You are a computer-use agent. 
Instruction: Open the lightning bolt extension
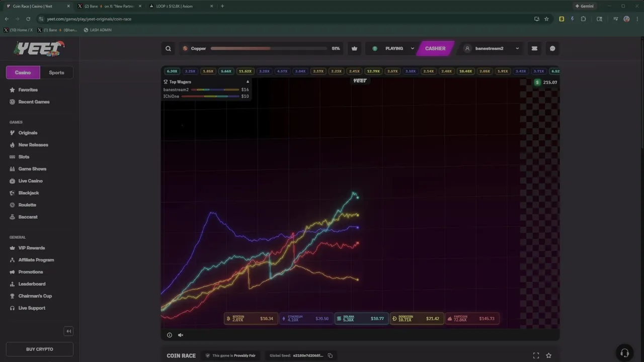(x=572, y=19)
